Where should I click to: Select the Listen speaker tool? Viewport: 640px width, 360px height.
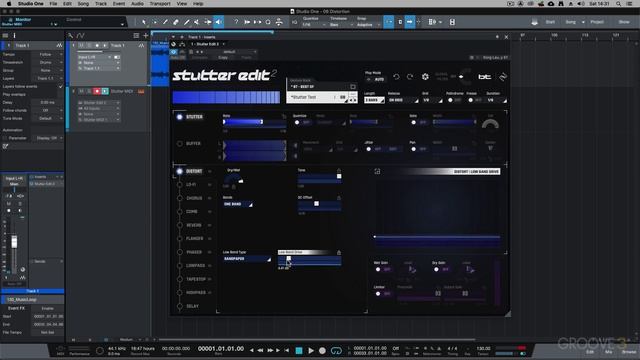219,22
